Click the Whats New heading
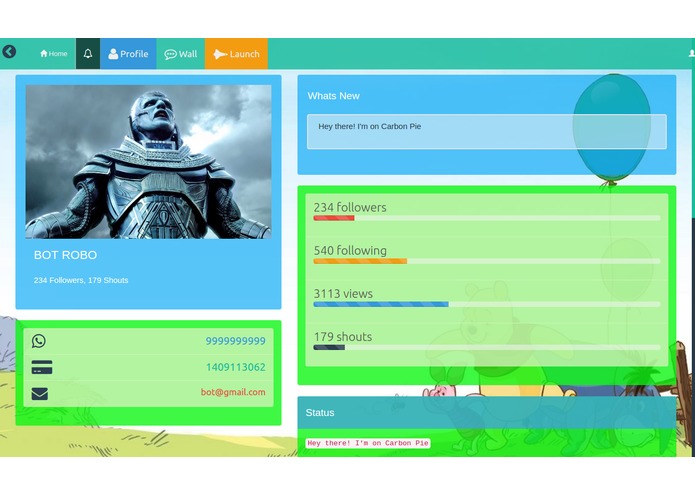 [333, 96]
